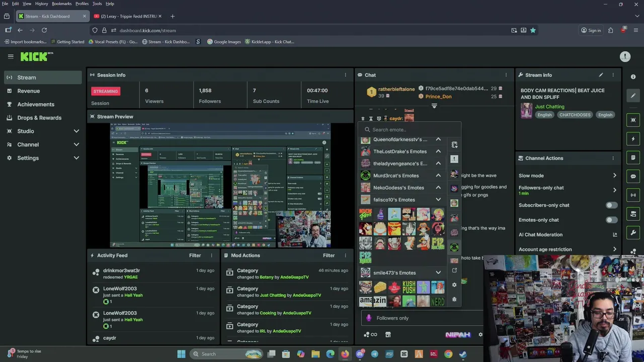644x362 pixels.
Task: Select the NERD emote
Action: tap(438, 301)
